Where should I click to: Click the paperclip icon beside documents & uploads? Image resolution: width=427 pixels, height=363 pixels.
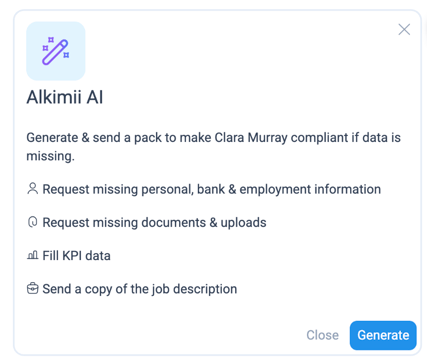point(32,222)
